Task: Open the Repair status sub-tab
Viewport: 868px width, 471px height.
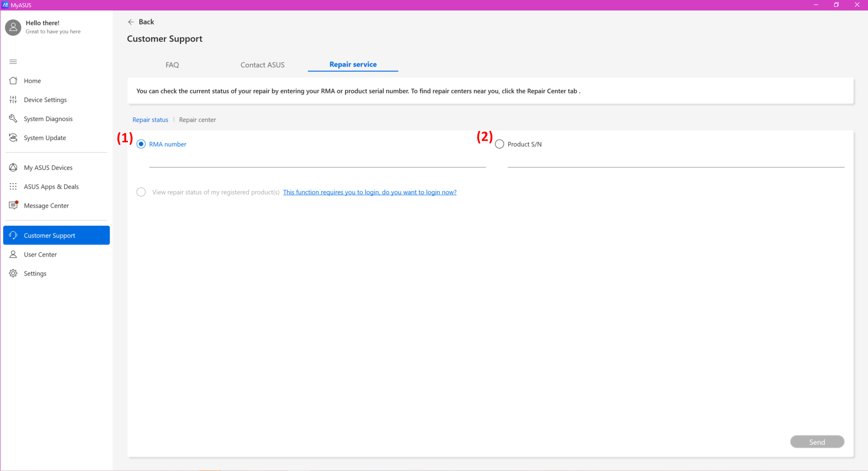Action: click(x=150, y=119)
